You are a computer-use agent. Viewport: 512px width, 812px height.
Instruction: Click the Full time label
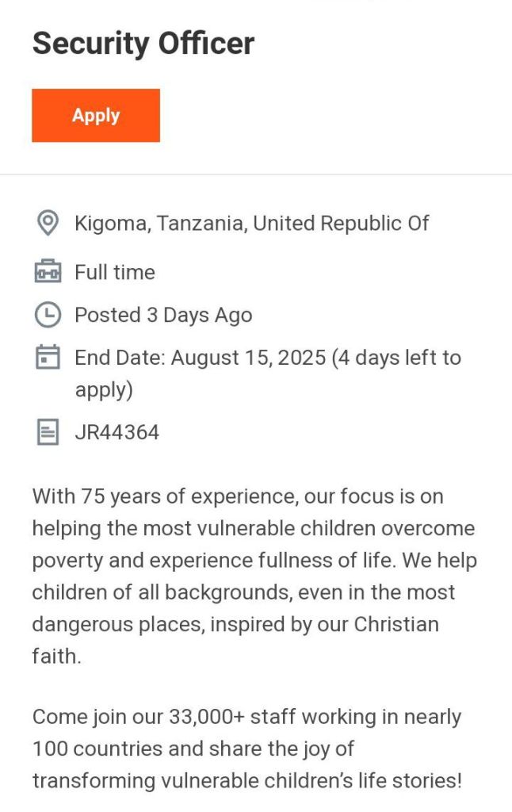[x=115, y=272]
